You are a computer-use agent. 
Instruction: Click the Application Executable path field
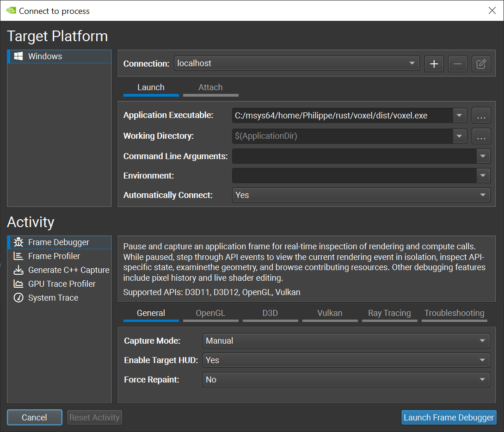(x=343, y=115)
